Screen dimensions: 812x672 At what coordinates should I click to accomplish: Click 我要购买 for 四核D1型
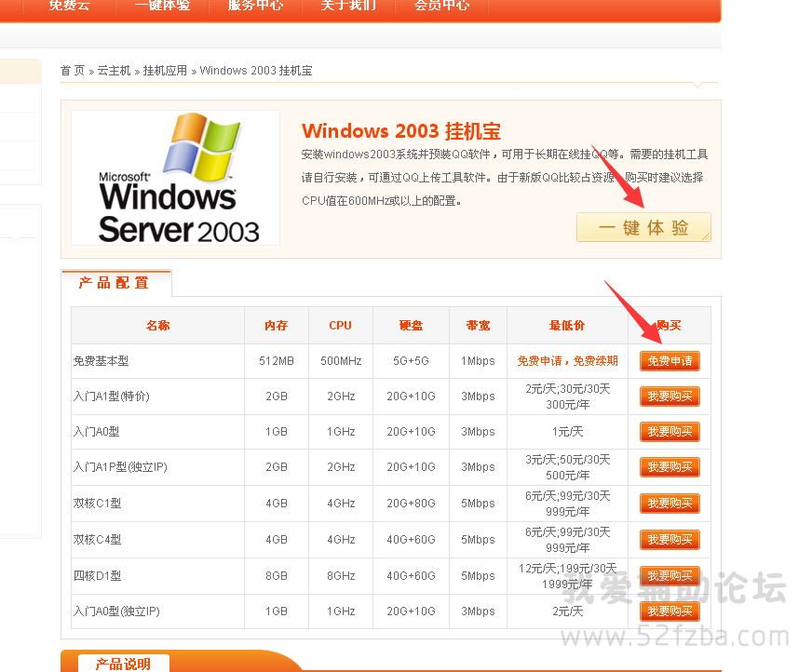pyautogui.click(x=670, y=576)
